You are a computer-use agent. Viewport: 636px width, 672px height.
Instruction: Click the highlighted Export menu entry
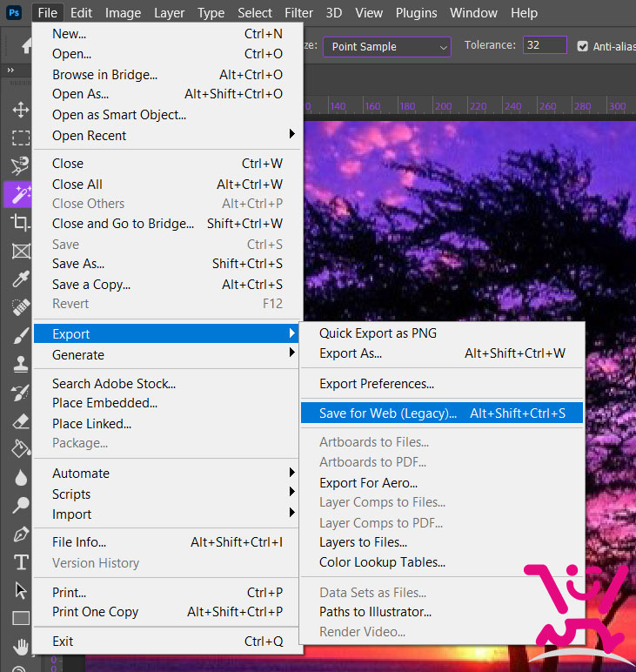[x=167, y=334]
